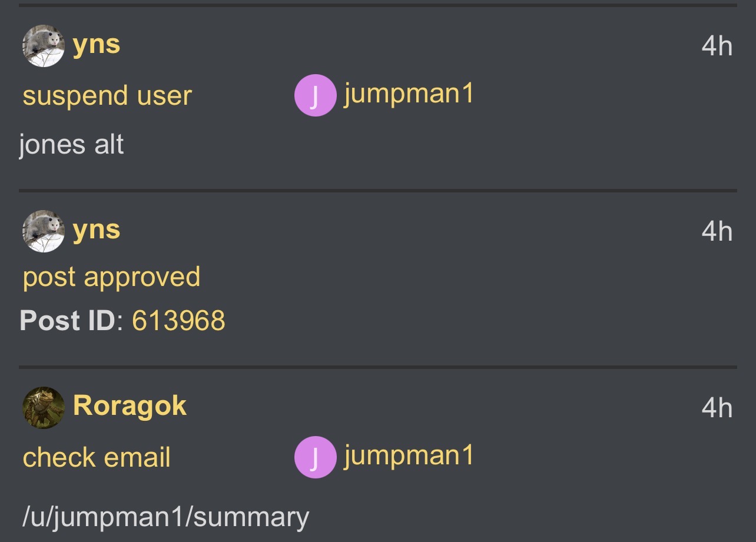
Task: Select the 'post approved' action label
Action: click(x=111, y=277)
